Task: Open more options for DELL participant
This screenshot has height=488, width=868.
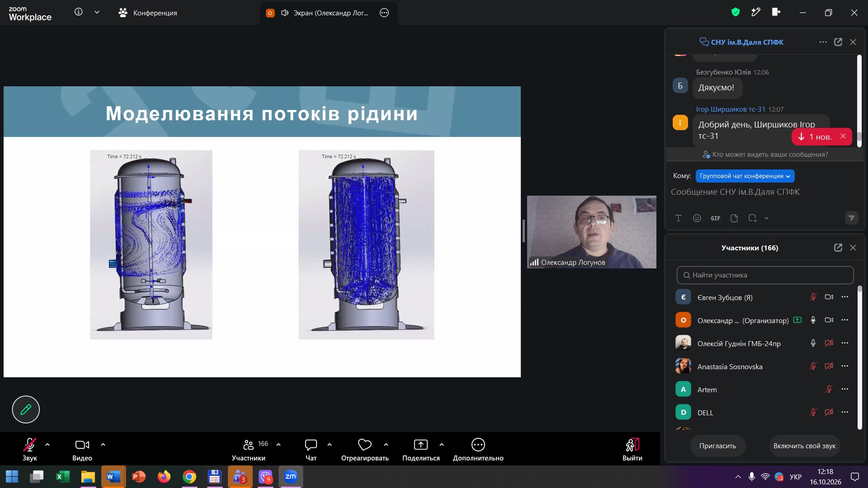Action: coord(844,412)
